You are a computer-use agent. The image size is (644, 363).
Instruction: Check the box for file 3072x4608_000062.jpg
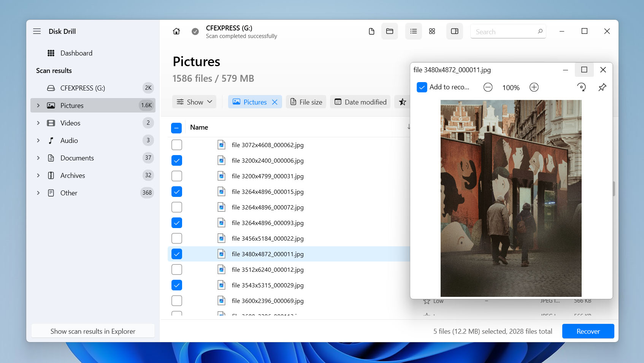click(177, 145)
